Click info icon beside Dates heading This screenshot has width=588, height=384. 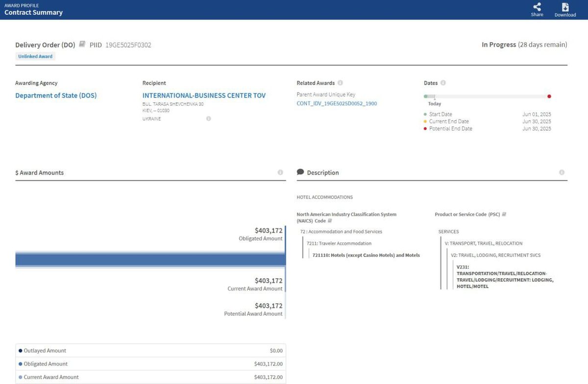(x=443, y=83)
